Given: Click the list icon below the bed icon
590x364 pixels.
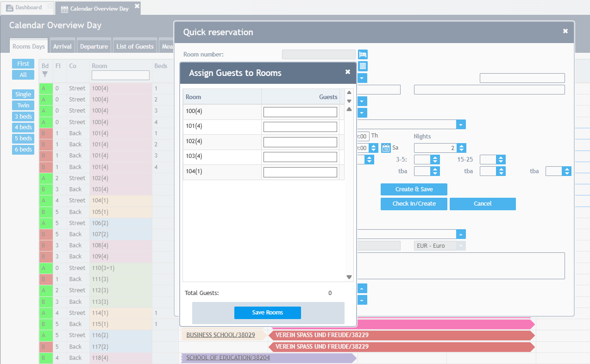Looking at the screenshot, I should (363, 66).
